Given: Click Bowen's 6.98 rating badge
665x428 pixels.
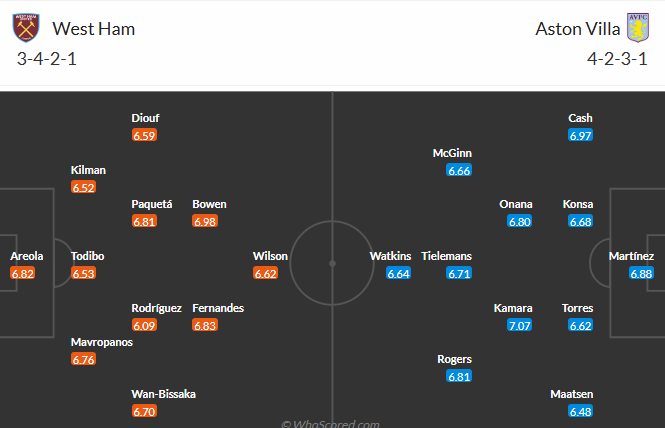Looking at the screenshot, I should coord(205,221).
